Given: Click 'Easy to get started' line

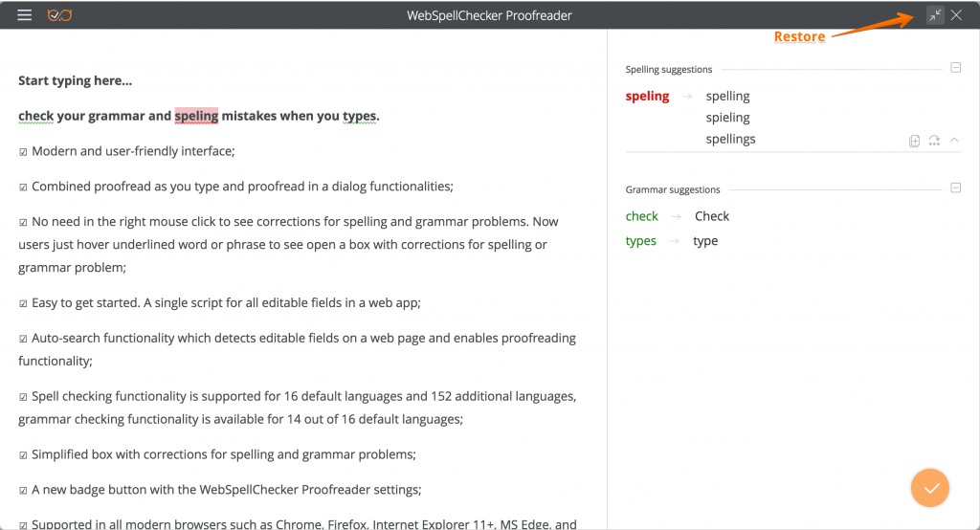Looking at the screenshot, I should point(219,303).
